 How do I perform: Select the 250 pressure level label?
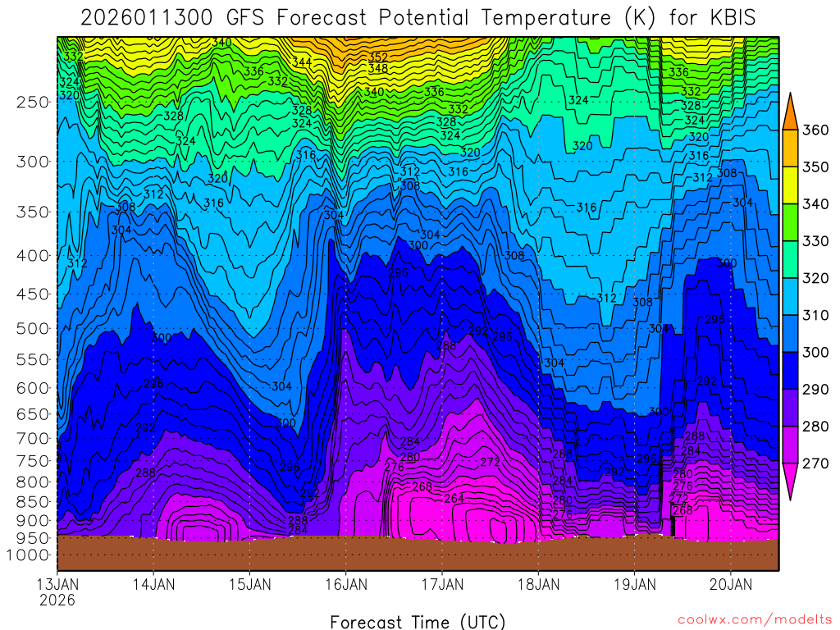pyautogui.click(x=33, y=102)
